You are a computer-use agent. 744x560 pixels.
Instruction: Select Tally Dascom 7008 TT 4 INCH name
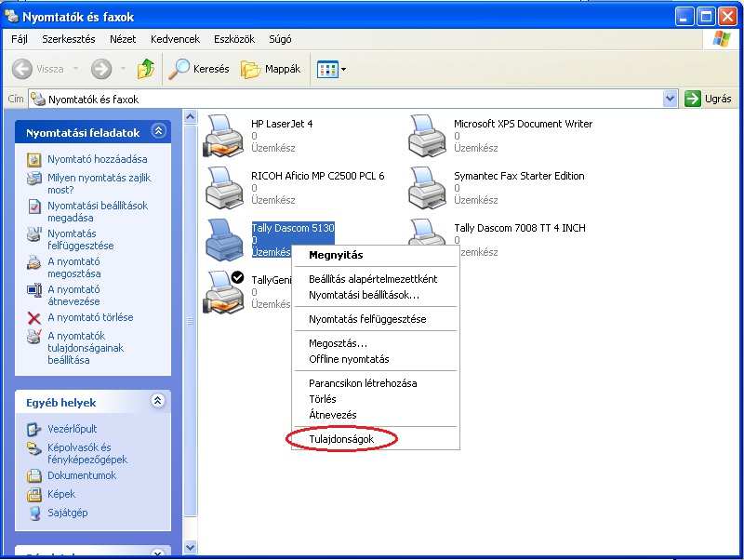tap(520, 228)
